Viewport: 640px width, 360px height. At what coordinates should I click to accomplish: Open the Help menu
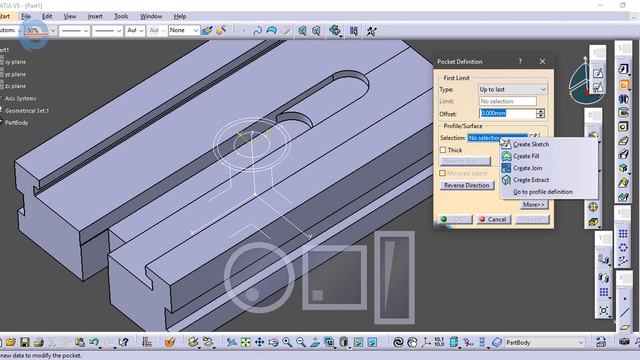180,16
